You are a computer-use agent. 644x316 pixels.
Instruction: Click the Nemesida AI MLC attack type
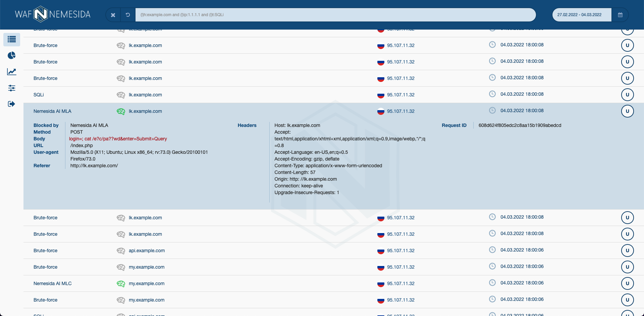(x=53, y=283)
